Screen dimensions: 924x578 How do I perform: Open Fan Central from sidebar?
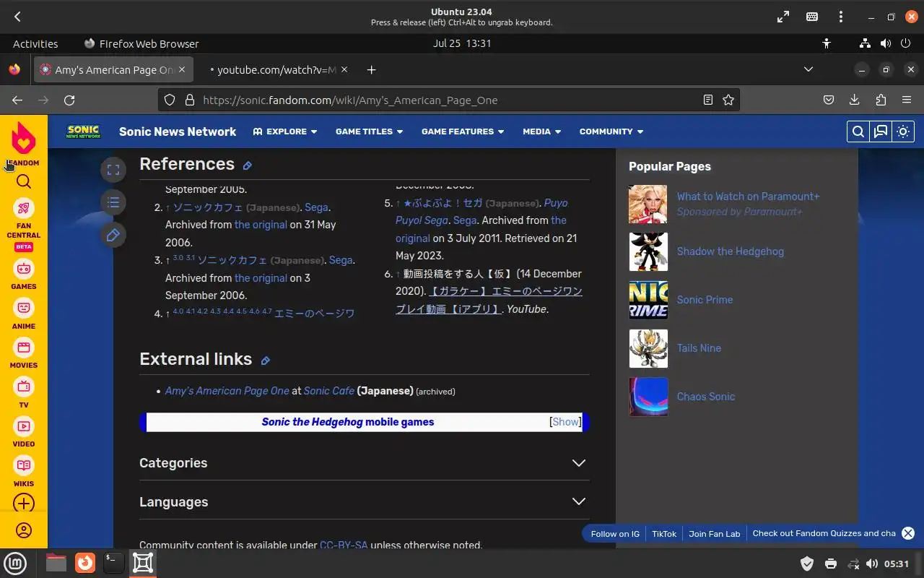(x=24, y=224)
